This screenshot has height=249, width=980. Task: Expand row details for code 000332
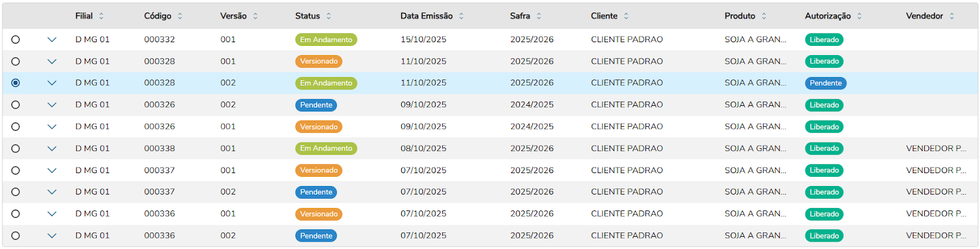[x=52, y=40]
